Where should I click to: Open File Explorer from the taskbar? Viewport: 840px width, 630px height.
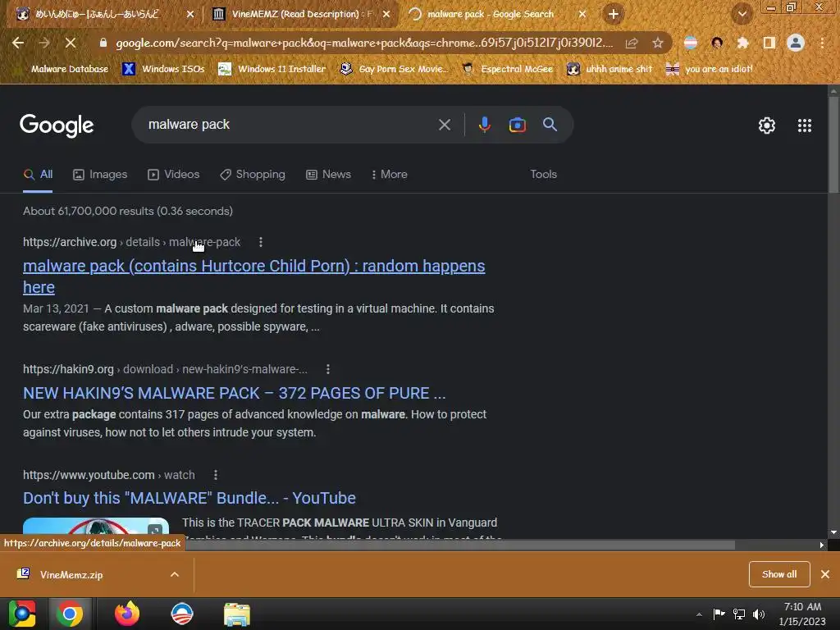point(237,614)
